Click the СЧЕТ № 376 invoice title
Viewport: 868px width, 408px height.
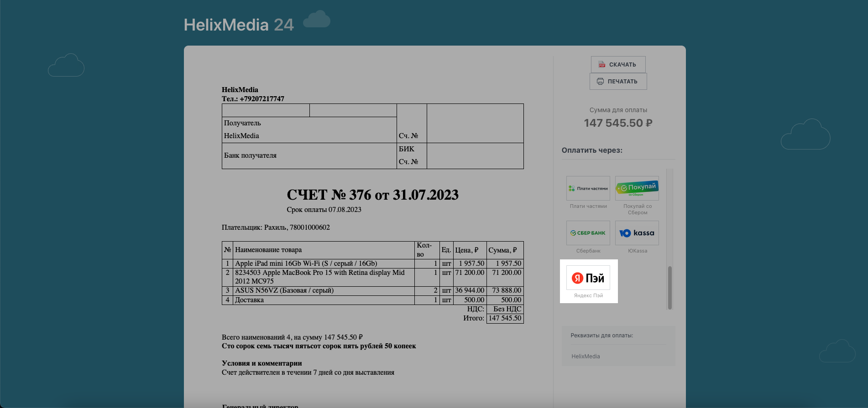[372, 195]
